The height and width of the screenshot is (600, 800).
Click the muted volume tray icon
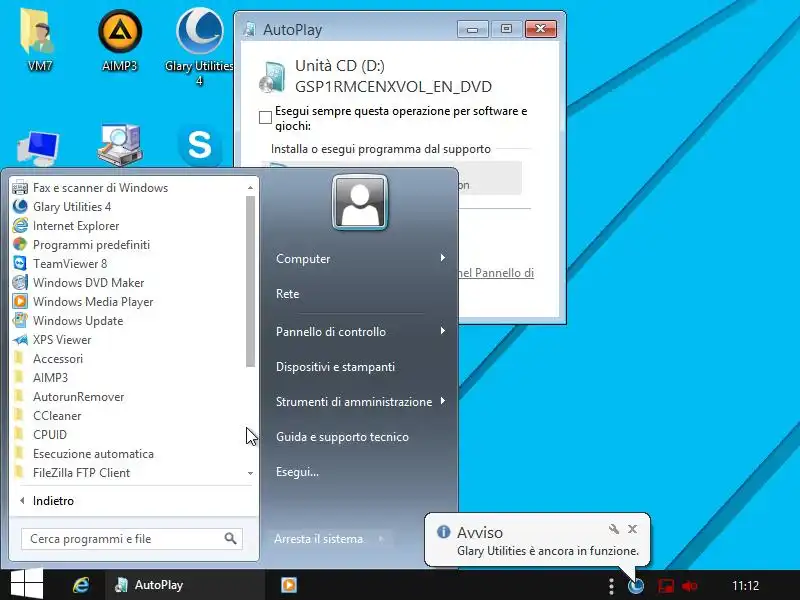[689, 586]
